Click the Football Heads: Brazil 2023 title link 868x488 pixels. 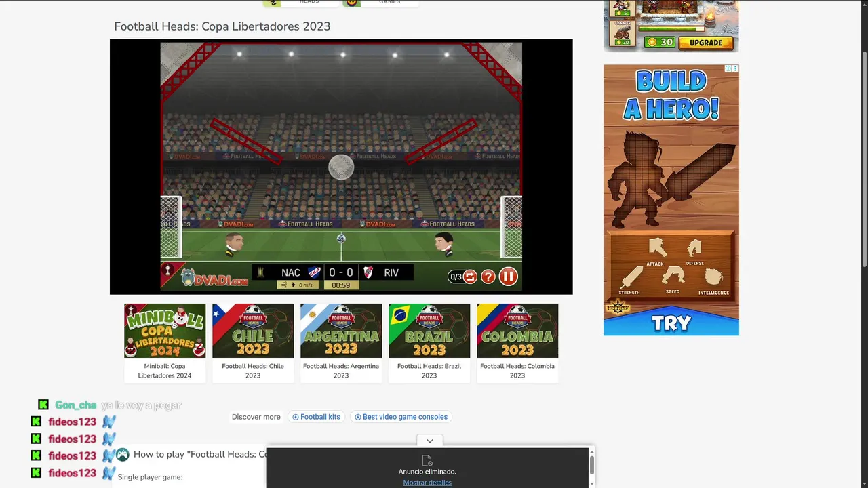pos(429,371)
